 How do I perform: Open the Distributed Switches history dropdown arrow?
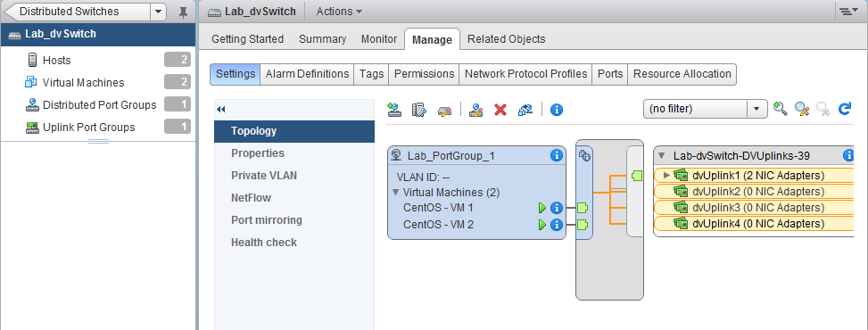(158, 11)
